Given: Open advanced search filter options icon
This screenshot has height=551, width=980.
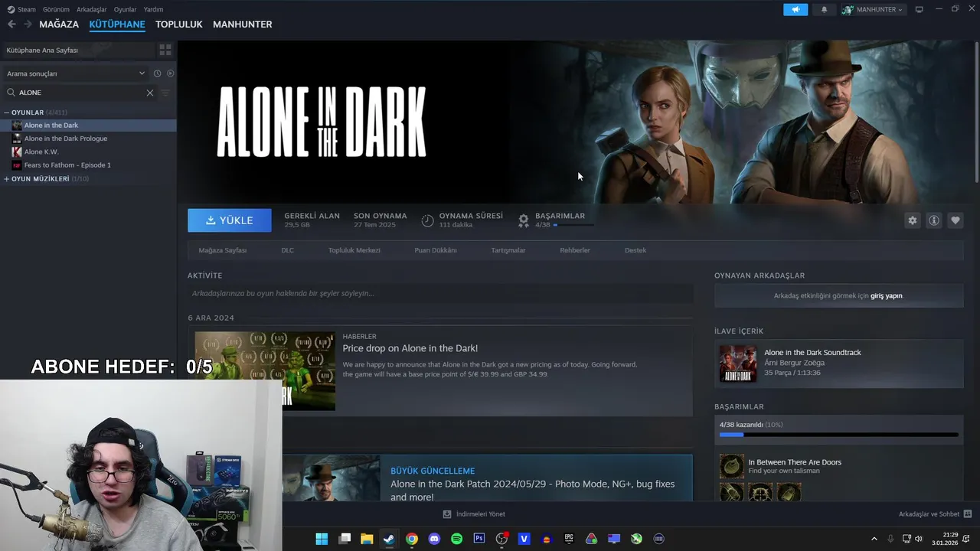Looking at the screenshot, I should point(165,93).
